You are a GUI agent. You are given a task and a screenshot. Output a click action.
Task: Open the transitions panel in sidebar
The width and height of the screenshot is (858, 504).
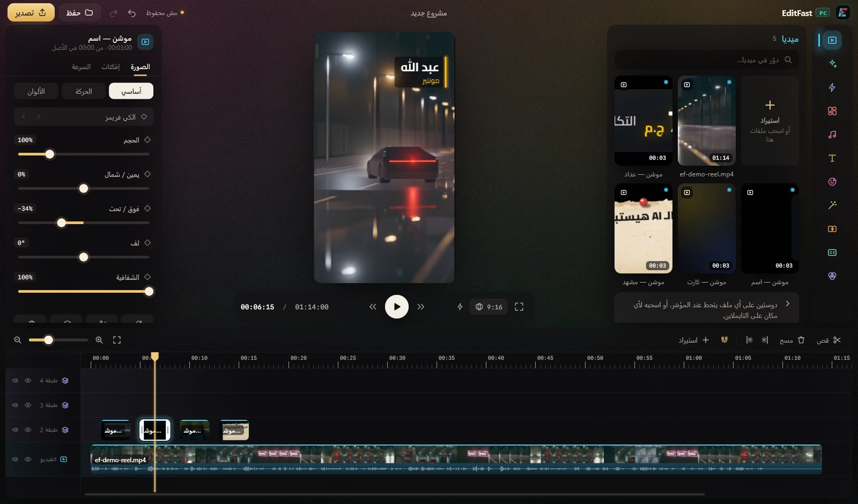(x=832, y=229)
